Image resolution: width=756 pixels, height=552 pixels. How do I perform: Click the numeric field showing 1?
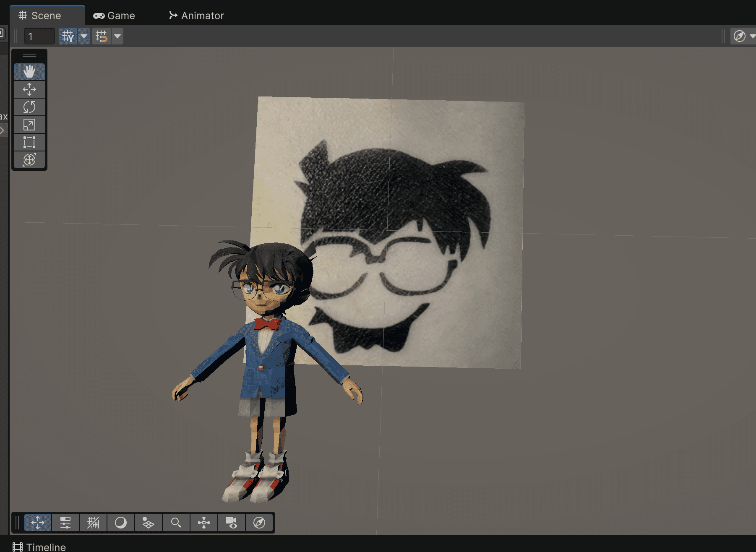[39, 36]
